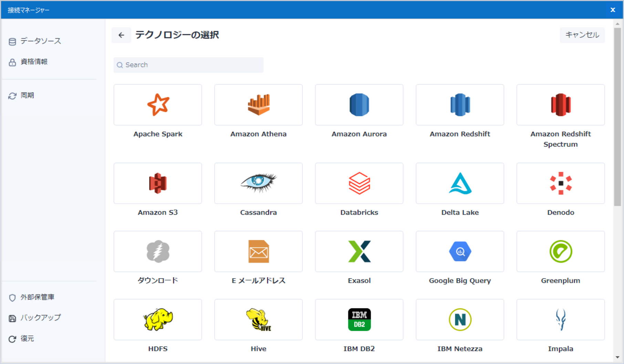Click the テクノロジーの選択 heading
Image resolution: width=624 pixels, height=364 pixels.
[177, 35]
